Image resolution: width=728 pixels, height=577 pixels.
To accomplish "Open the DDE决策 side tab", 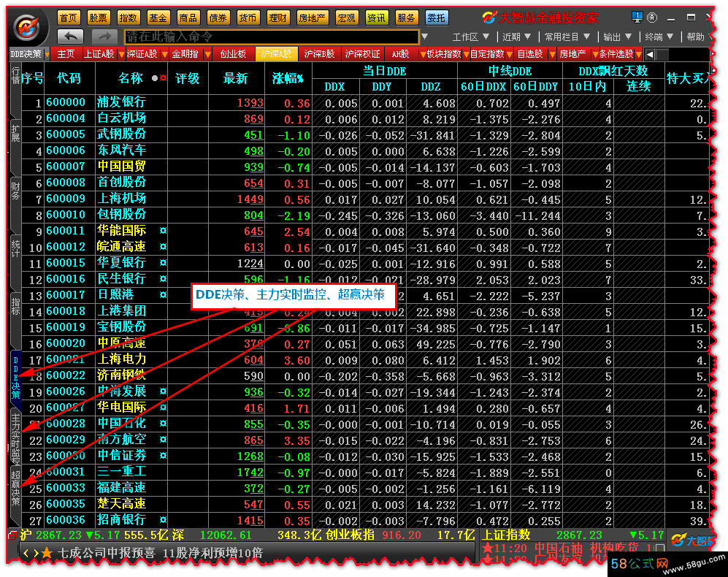I will (16, 378).
